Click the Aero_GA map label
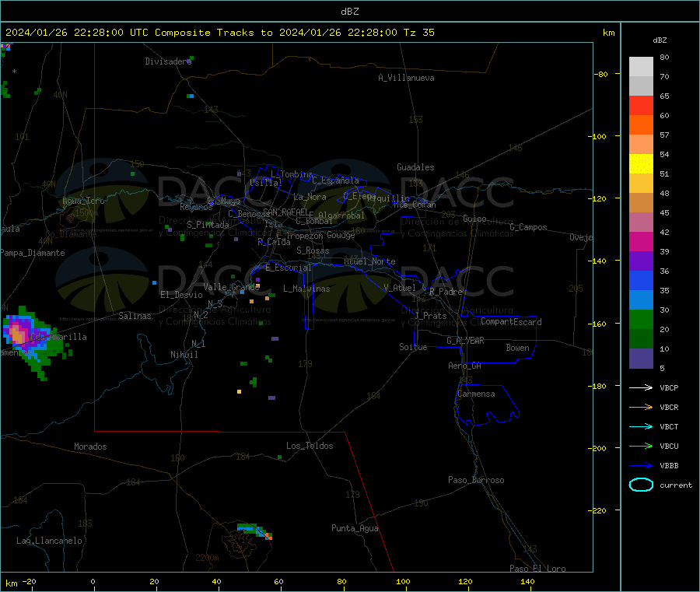 tap(465, 366)
